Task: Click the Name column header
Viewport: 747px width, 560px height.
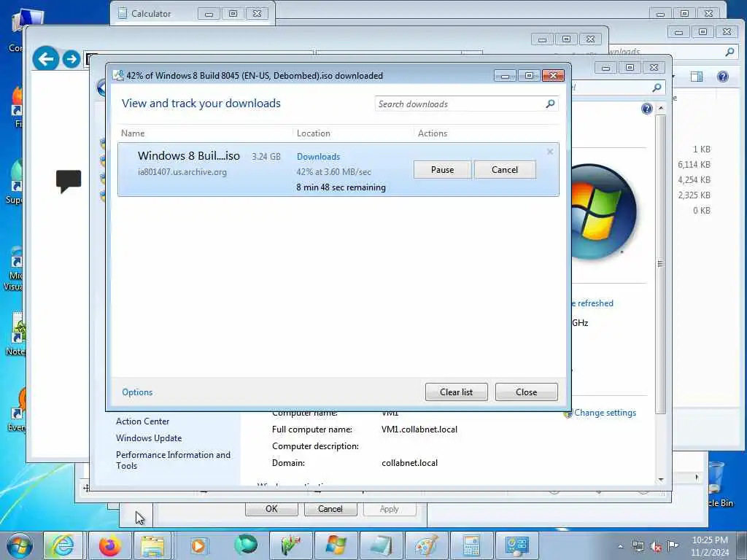Action: point(133,133)
